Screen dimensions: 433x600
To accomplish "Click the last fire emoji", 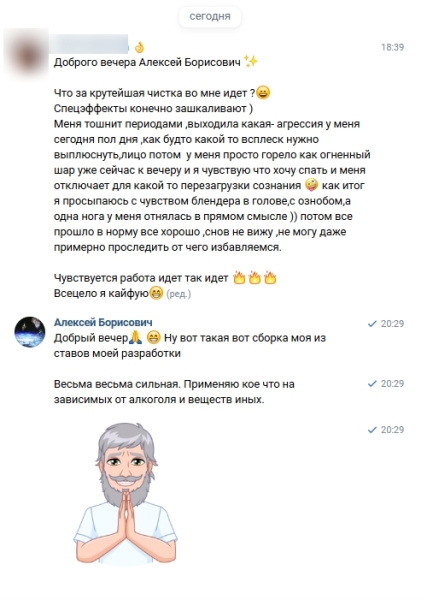I will click(270, 277).
